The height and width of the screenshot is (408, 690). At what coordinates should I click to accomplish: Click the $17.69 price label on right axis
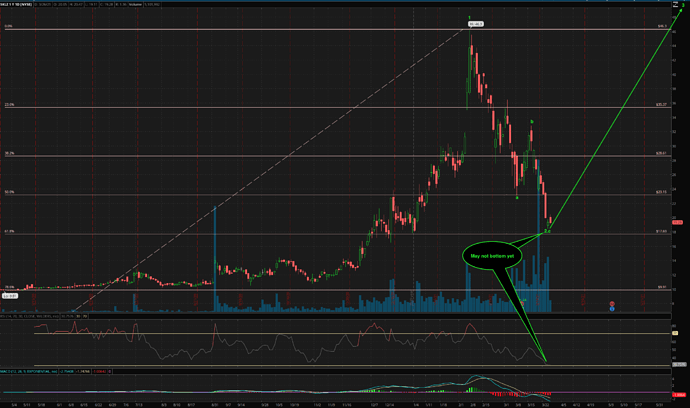click(x=661, y=231)
